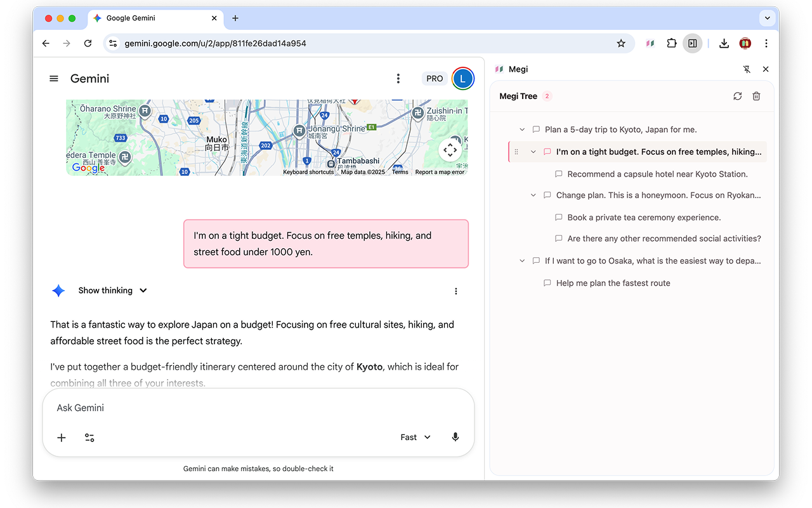Open a new browser tab
Screen dimensions: 812x508
pos(235,18)
